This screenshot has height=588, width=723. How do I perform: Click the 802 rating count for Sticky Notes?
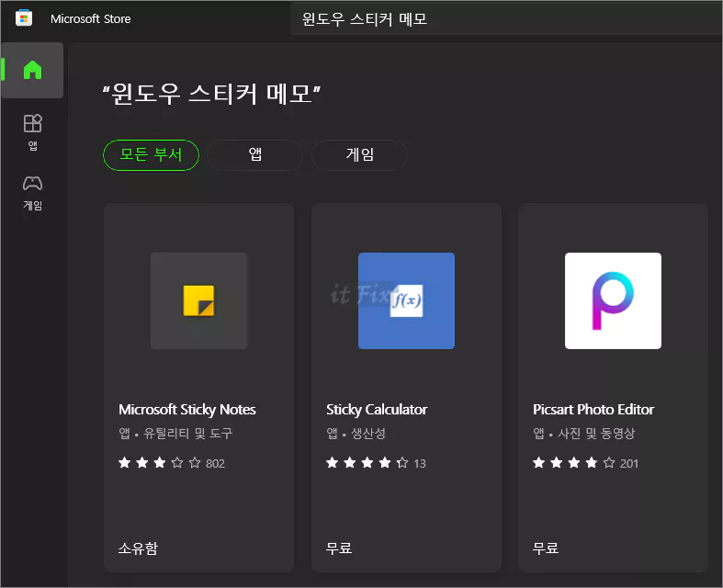click(215, 463)
